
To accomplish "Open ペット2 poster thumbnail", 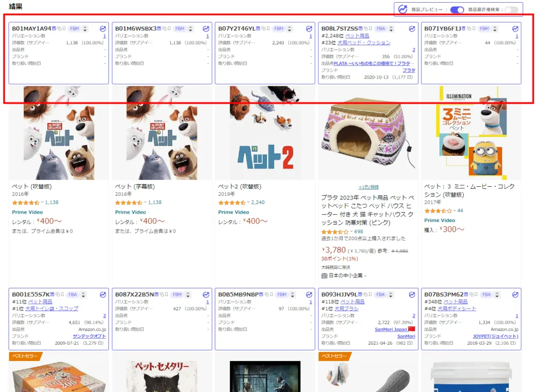I will (x=265, y=133).
